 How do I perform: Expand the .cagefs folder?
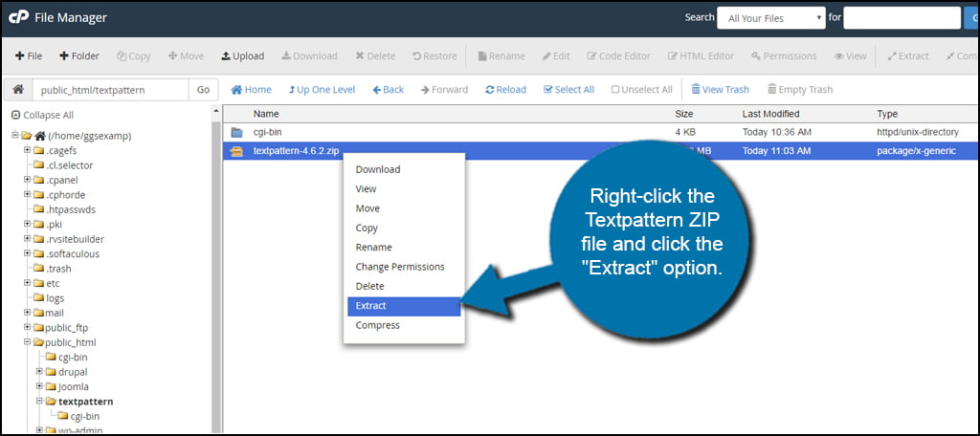pyautogui.click(x=27, y=150)
